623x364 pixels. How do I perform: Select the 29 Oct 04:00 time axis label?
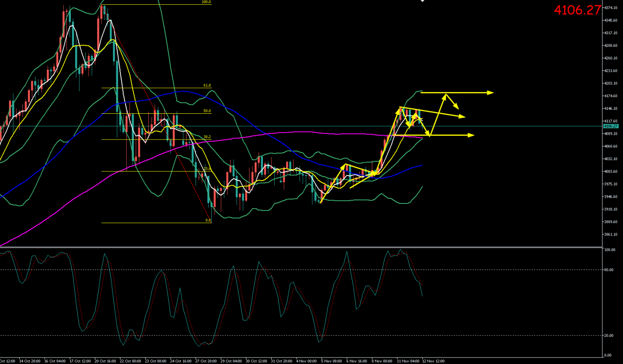232,361
